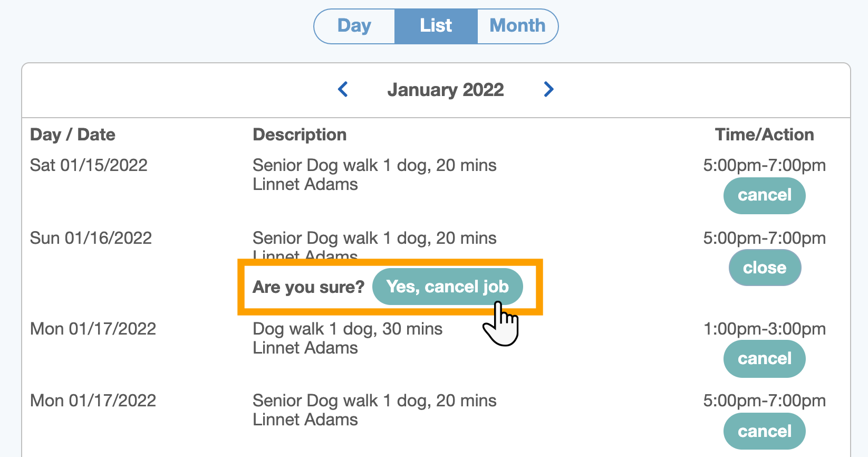Image resolution: width=868 pixels, height=457 pixels.
Task: Confirm with Yes, cancel job button
Action: coord(447,287)
